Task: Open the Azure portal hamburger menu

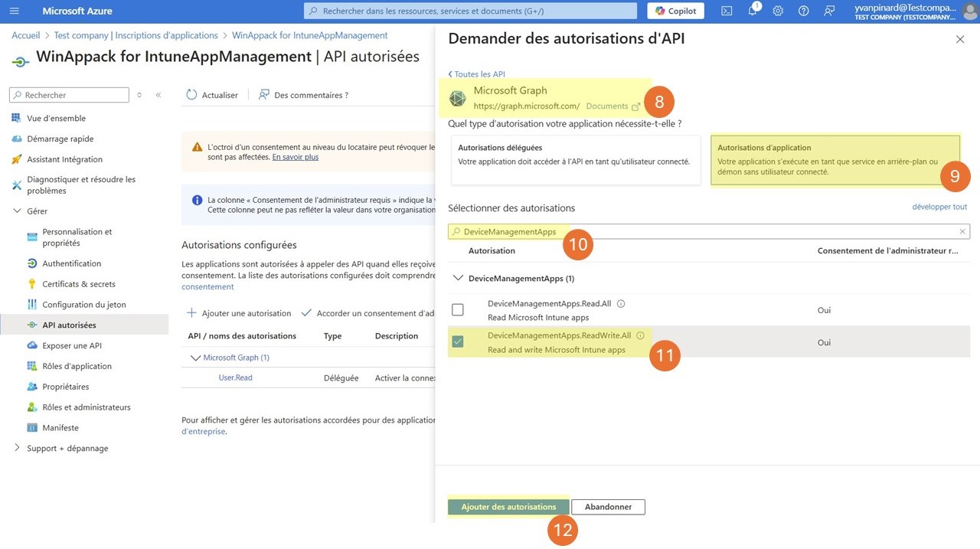Action: click(14, 10)
